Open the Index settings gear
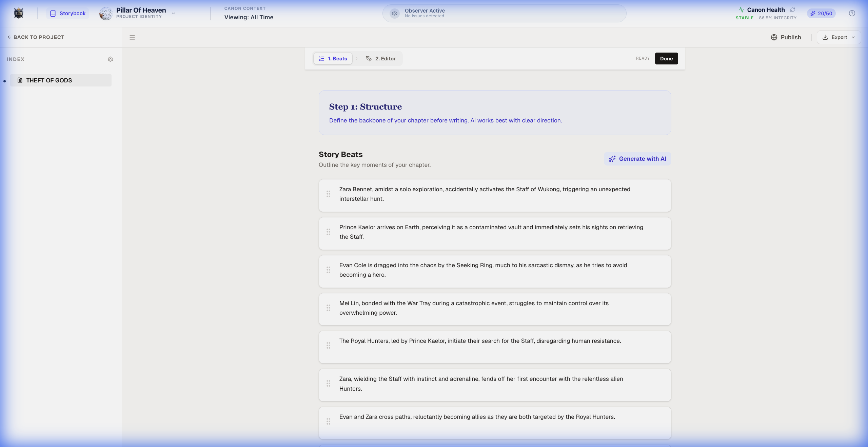The image size is (868, 447). click(111, 59)
